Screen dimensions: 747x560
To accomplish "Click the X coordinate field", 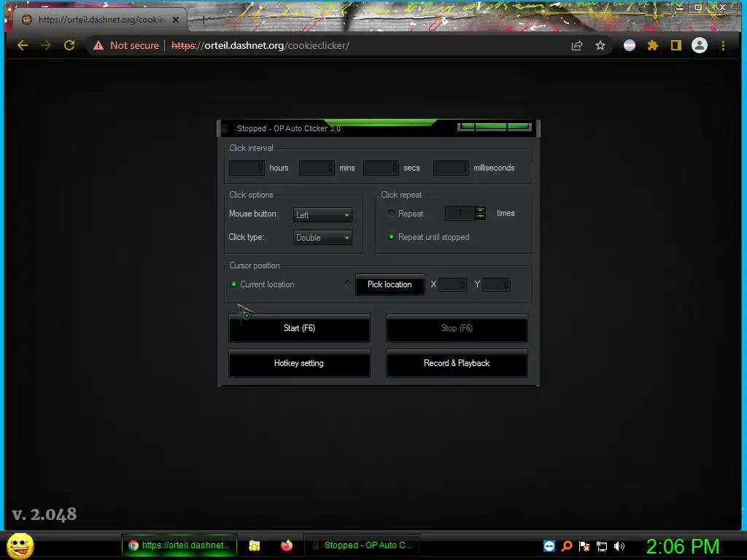I will coord(452,285).
